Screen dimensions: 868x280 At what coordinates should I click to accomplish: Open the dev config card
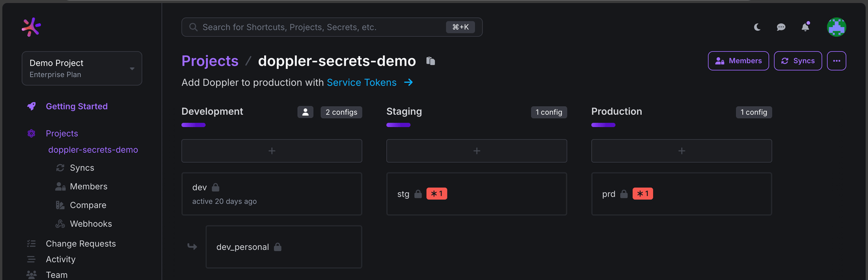272,194
